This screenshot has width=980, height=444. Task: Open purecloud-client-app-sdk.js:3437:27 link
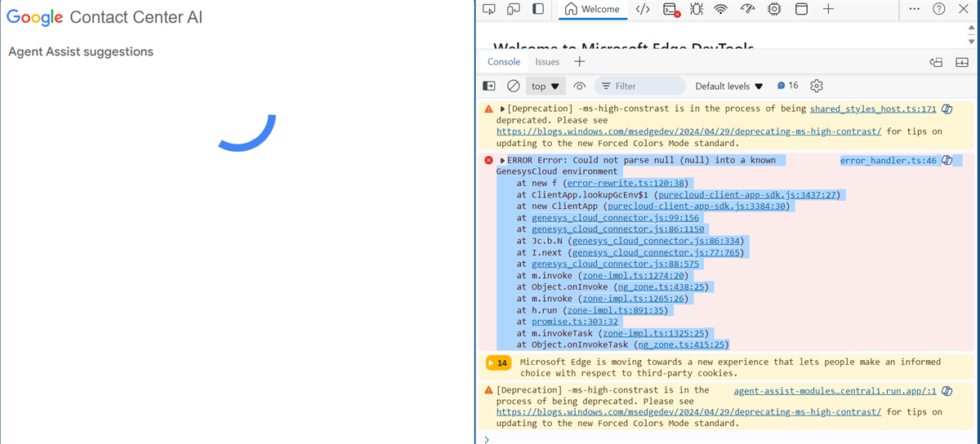point(747,195)
